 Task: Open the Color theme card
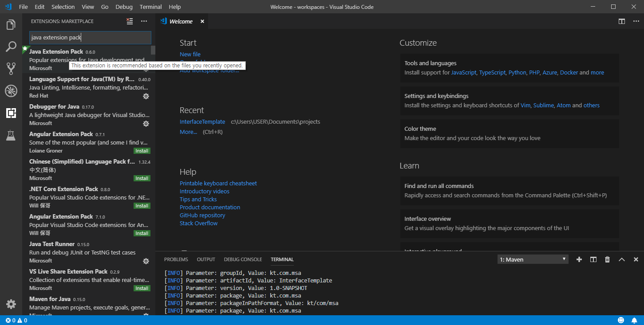tap(510, 133)
